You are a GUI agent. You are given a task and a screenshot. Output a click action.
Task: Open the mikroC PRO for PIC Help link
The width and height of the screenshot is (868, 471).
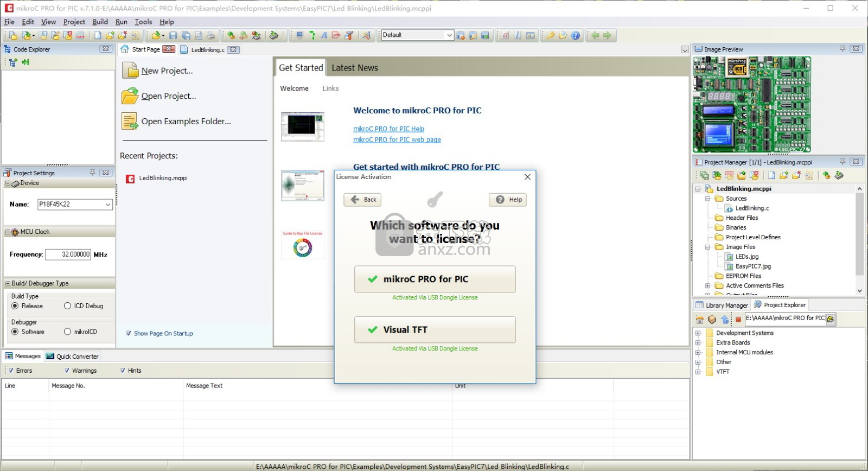[x=388, y=129]
